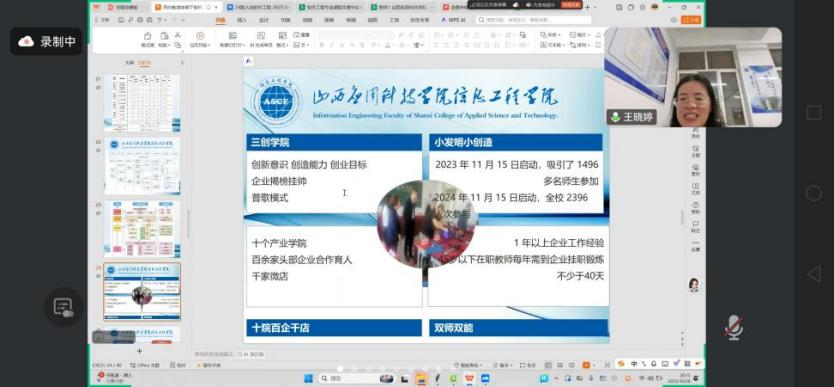Click the three-dots more icon in right sidebar
The height and width of the screenshot is (387, 834).
point(696,243)
